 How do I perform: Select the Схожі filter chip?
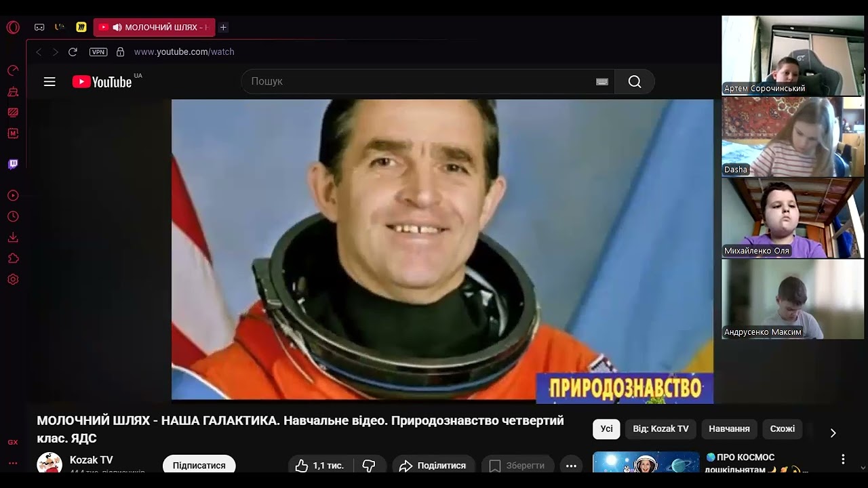click(783, 429)
